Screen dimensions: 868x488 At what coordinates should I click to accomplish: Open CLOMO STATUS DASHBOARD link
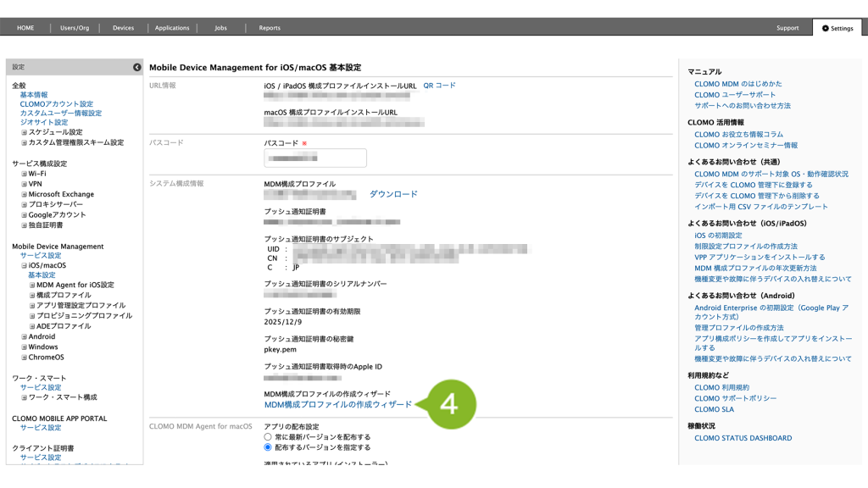(x=743, y=438)
